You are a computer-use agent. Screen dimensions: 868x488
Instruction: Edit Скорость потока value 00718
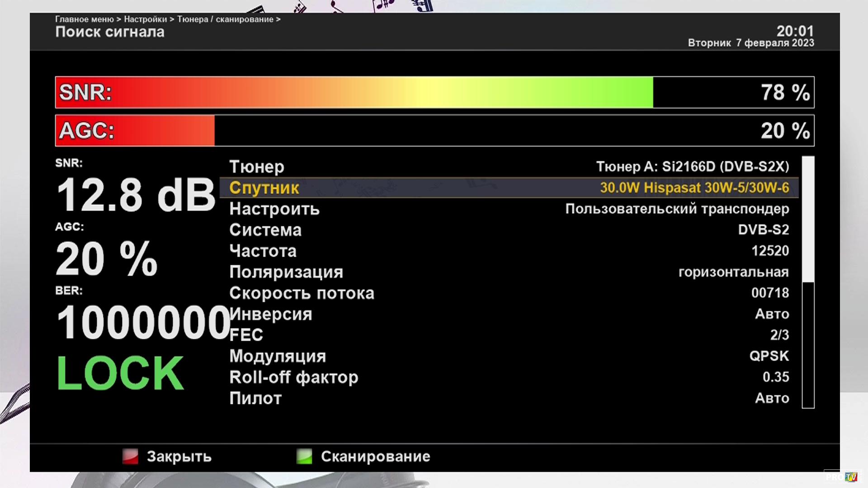(x=770, y=293)
